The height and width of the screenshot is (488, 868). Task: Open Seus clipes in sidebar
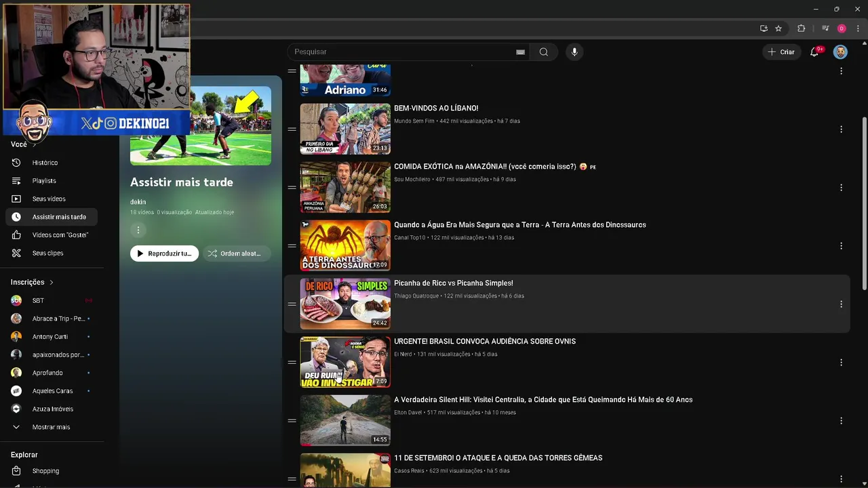pos(53,253)
